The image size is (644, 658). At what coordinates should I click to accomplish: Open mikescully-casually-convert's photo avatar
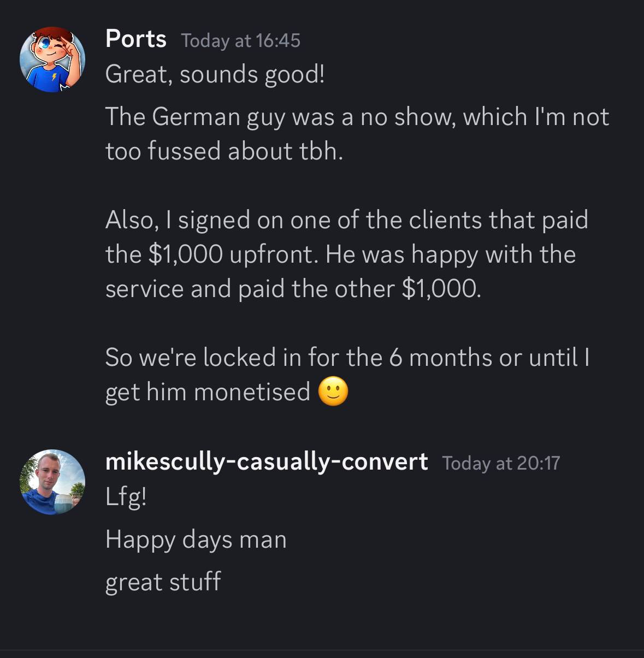pos(52,482)
